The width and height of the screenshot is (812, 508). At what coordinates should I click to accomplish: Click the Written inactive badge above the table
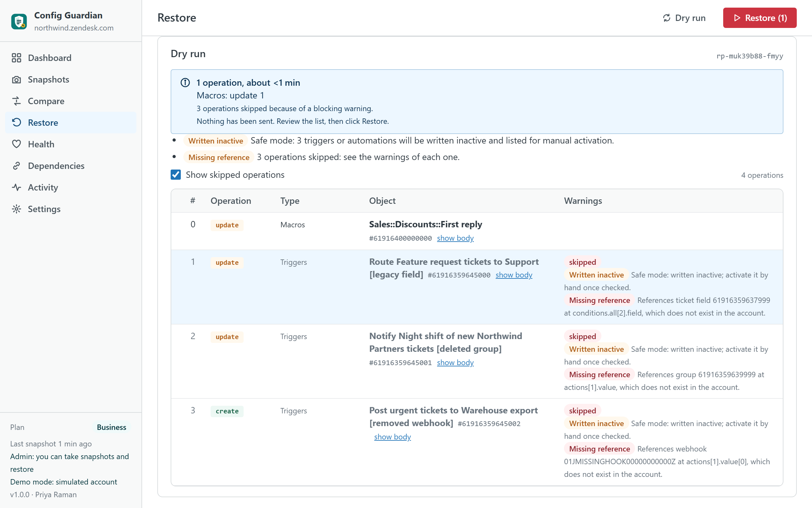tap(215, 141)
